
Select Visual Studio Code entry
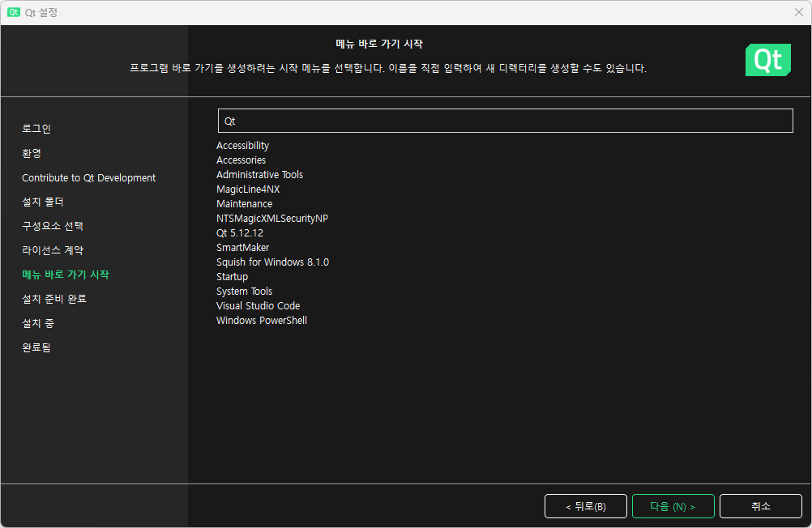tap(258, 305)
